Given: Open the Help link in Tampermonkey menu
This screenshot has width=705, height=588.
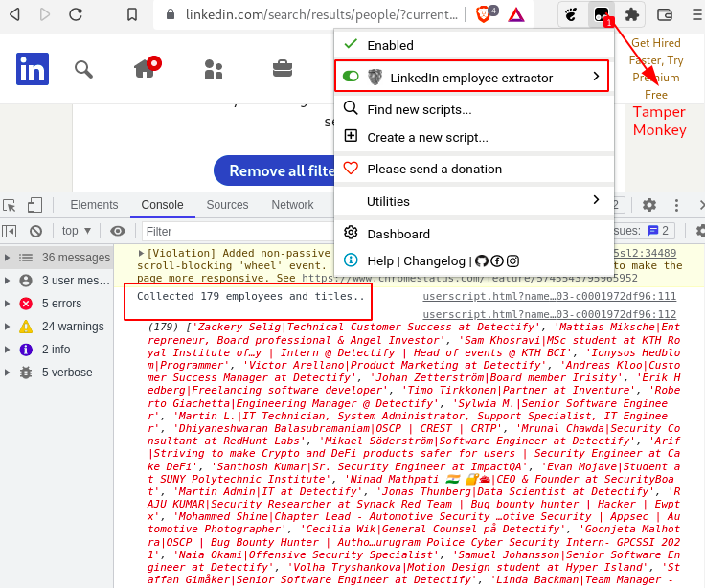Looking at the screenshot, I should click(x=380, y=260).
